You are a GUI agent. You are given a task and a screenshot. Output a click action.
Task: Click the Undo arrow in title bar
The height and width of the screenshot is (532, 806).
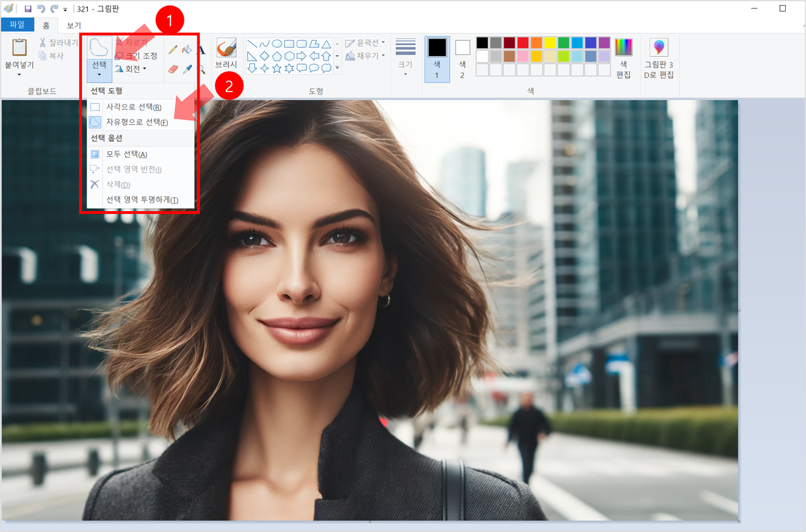[42, 9]
